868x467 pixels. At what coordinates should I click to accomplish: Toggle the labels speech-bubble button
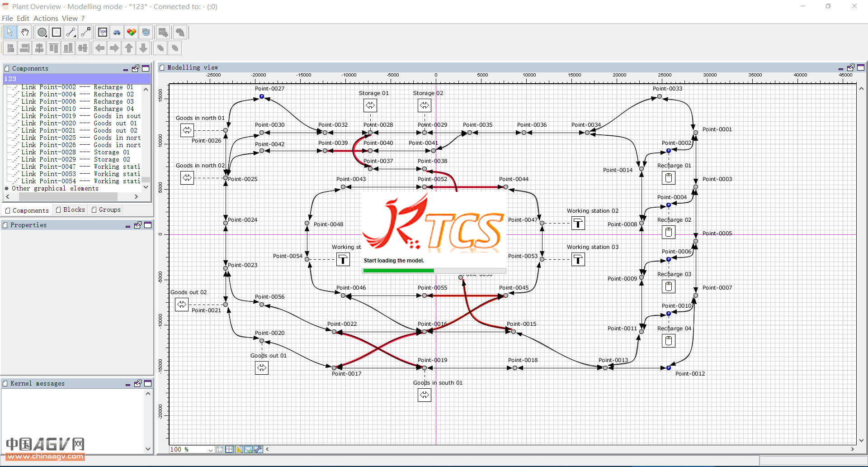pyautogui.click(x=248, y=449)
